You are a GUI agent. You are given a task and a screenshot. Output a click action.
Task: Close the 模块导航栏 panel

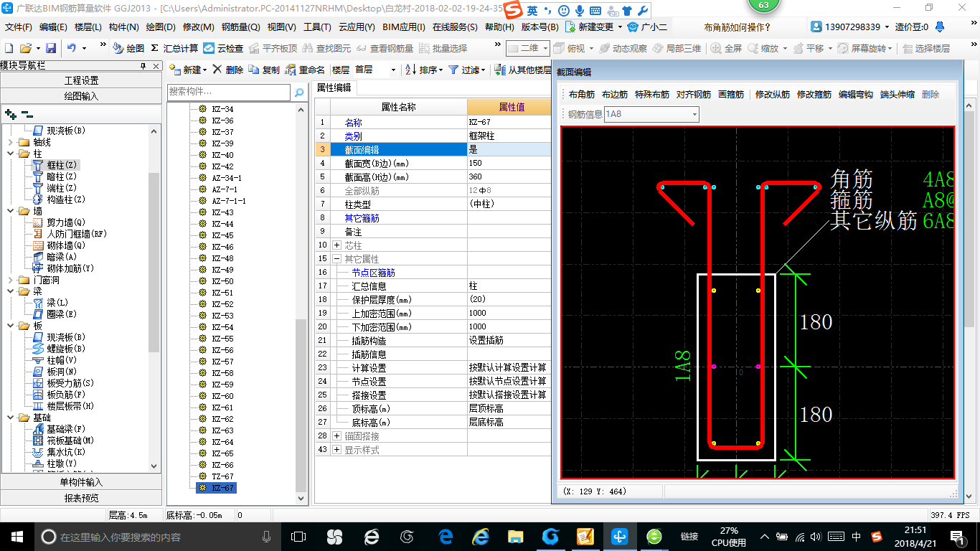pos(156,66)
